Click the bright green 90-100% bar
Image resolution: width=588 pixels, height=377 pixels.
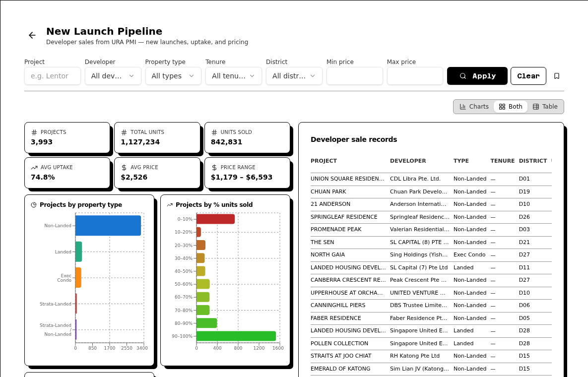pyautogui.click(x=236, y=336)
